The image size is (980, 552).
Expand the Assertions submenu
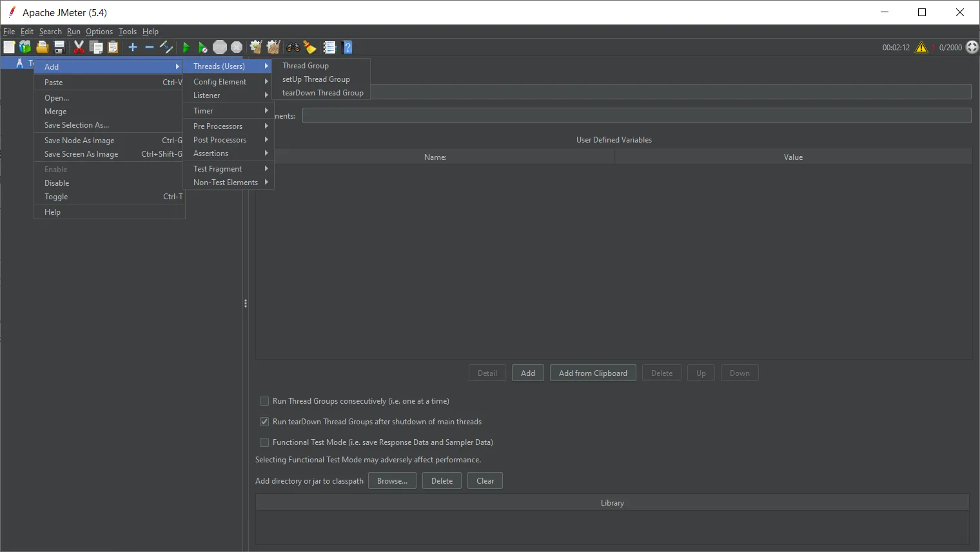229,153
